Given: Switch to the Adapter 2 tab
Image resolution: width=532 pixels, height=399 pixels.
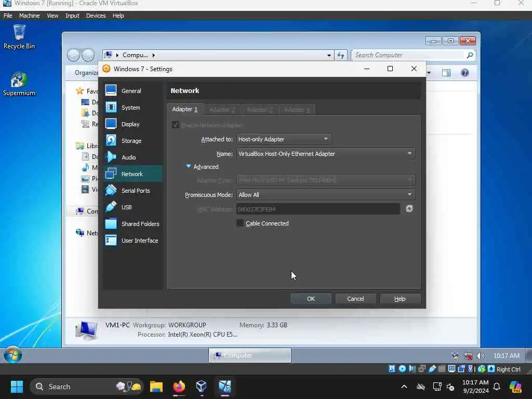Looking at the screenshot, I should (222, 110).
